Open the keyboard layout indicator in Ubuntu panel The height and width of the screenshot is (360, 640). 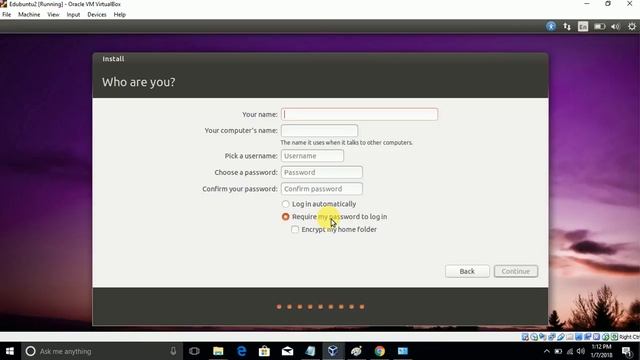[583, 27]
